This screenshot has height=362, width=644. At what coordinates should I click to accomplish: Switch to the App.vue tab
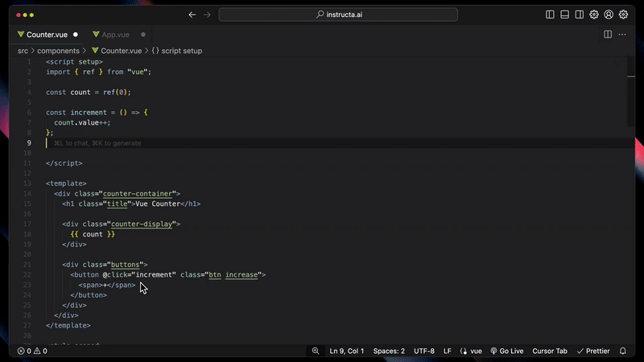coord(115,35)
